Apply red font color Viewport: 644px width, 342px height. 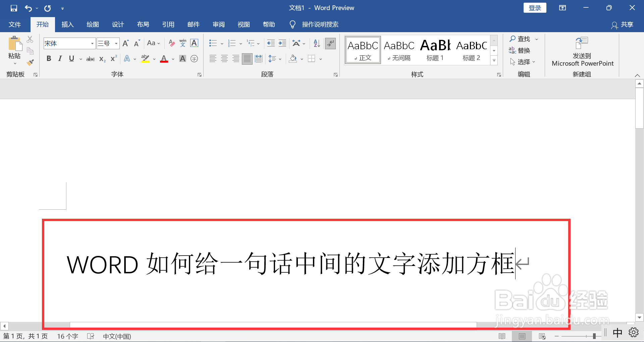click(164, 59)
